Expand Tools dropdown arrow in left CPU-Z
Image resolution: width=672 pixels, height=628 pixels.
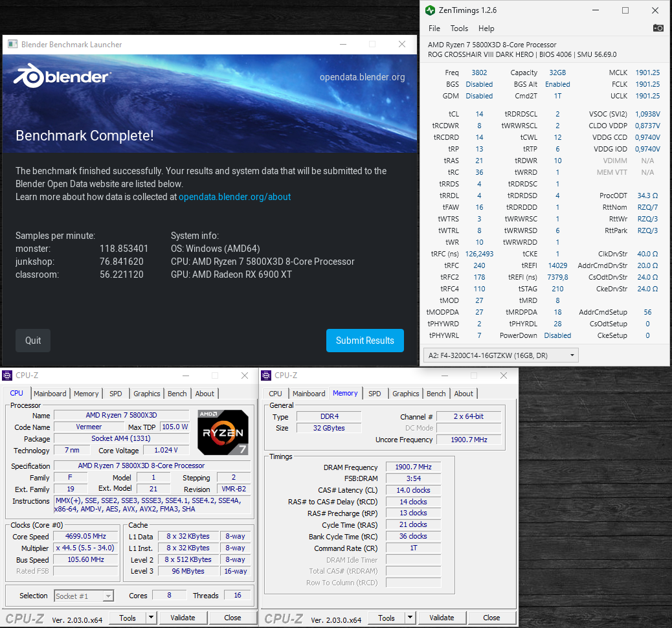coord(151,618)
